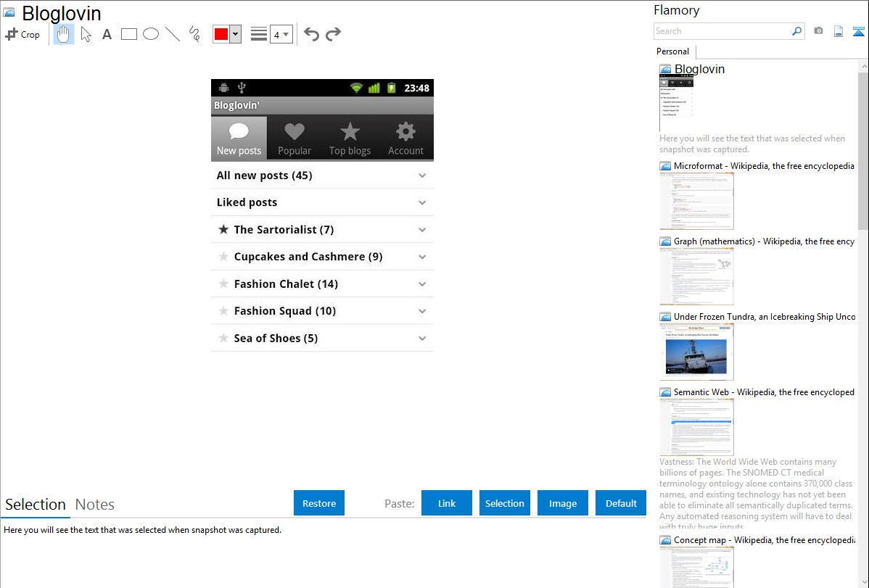The image size is (869, 588).
Task: Click the Restore button
Action: click(319, 503)
